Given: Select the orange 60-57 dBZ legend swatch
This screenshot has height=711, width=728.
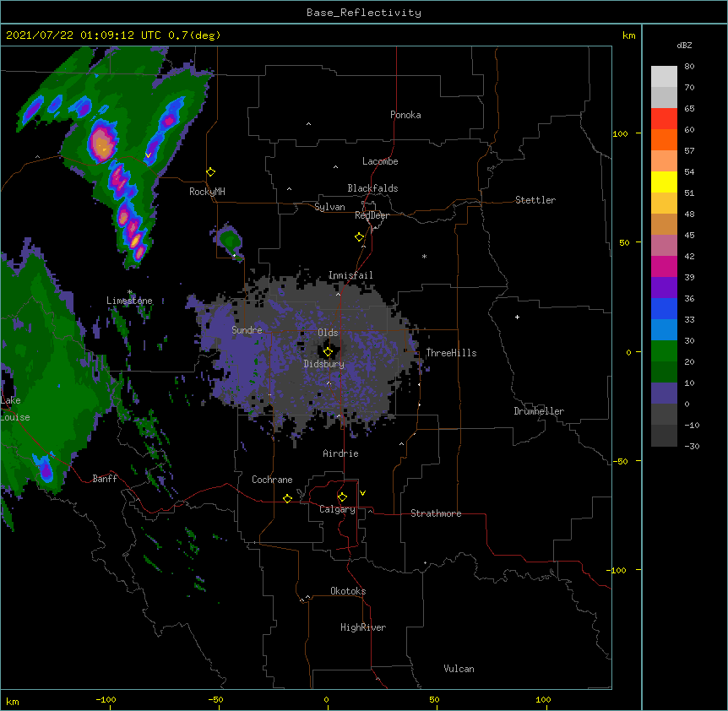Looking at the screenshot, I should pos(664,140).
